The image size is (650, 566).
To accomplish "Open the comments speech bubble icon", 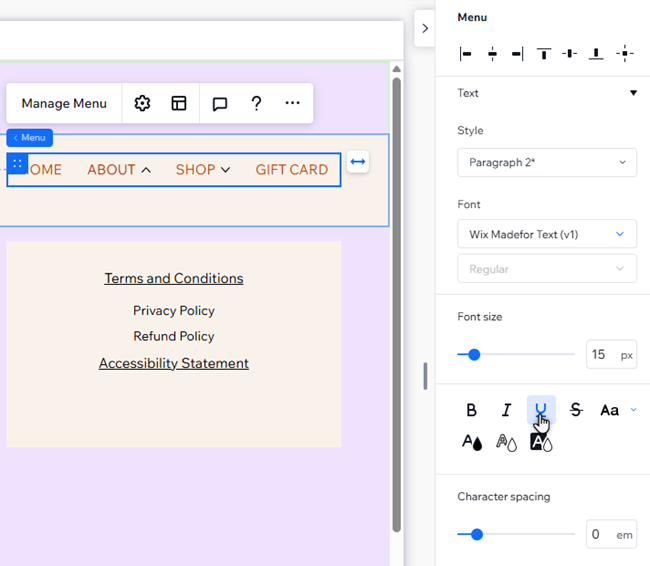I will (x=220, y=104).
